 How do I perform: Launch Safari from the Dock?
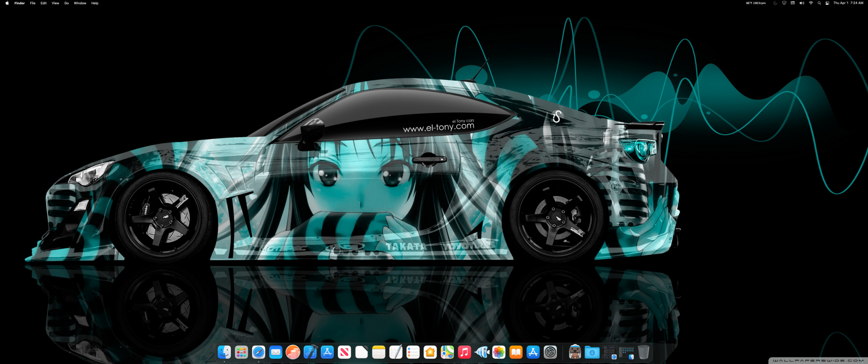click(259, 352)
